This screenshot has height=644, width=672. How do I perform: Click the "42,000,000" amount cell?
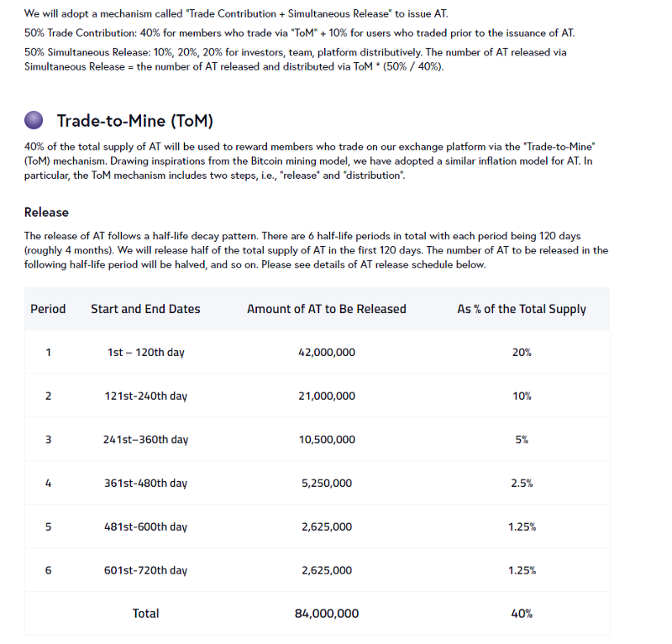[x=326, y=353]
